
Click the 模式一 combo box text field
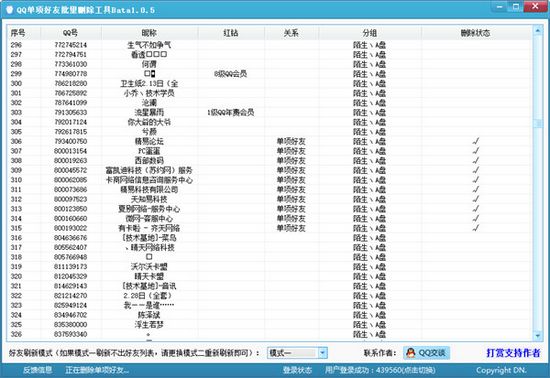(293, 353)
